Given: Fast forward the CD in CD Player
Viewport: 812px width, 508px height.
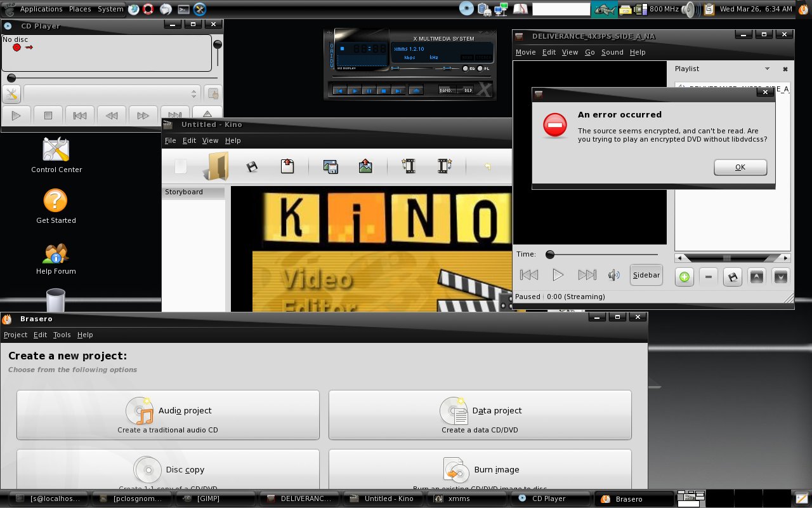Looking at the screenshot, I should (143, 116).
